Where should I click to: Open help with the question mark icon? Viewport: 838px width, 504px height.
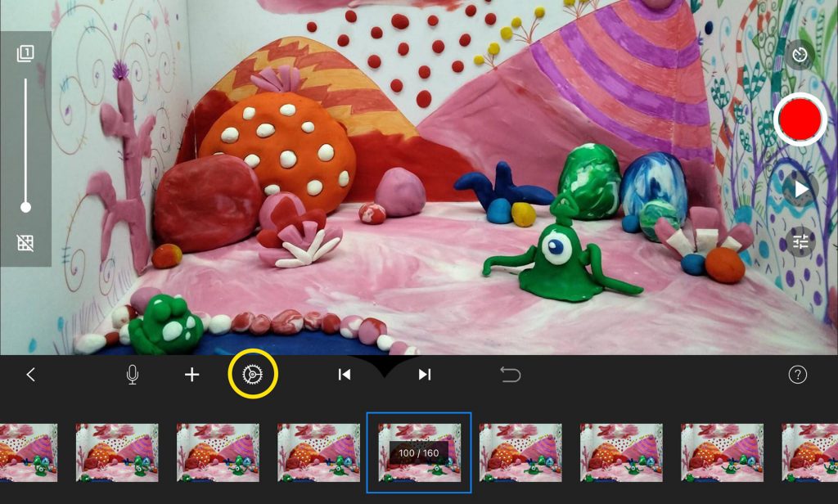[797, 375]
